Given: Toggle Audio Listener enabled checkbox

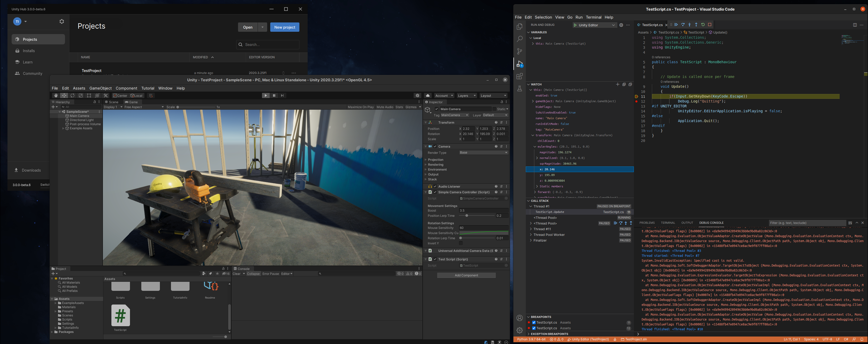Looking at the screenshot, I should click(435, 187).
